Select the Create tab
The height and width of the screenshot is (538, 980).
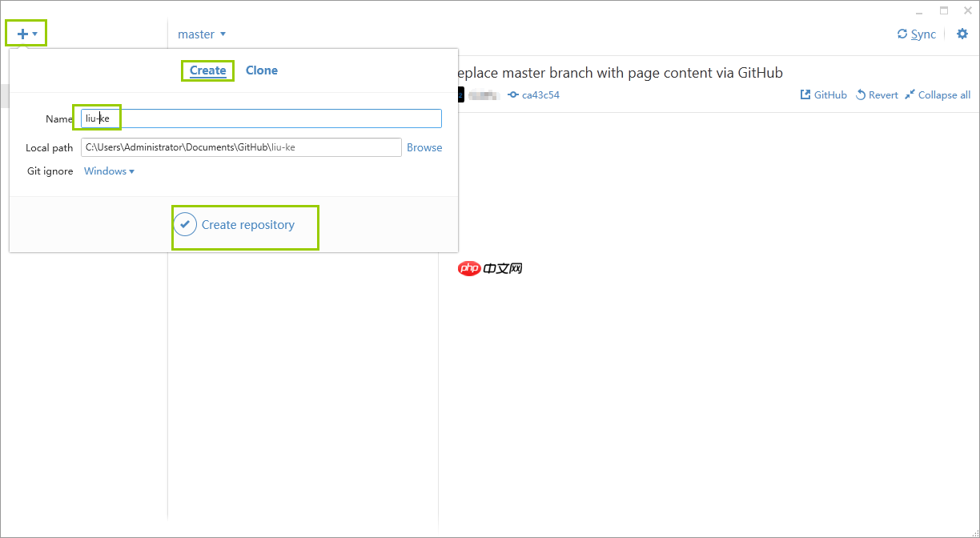point(207,70)
